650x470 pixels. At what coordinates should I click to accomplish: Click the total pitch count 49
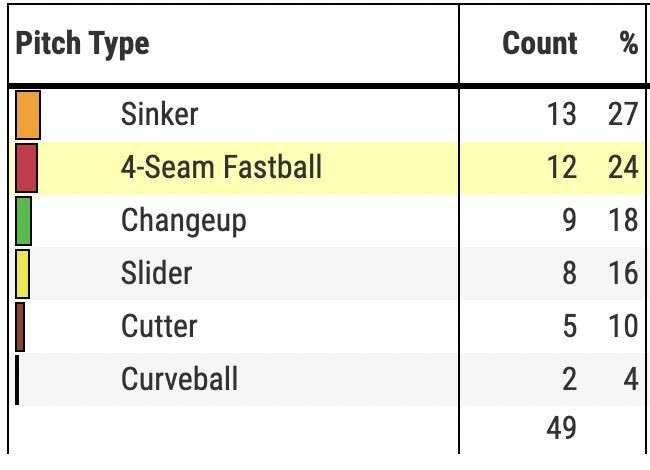(x=562, y=428)
